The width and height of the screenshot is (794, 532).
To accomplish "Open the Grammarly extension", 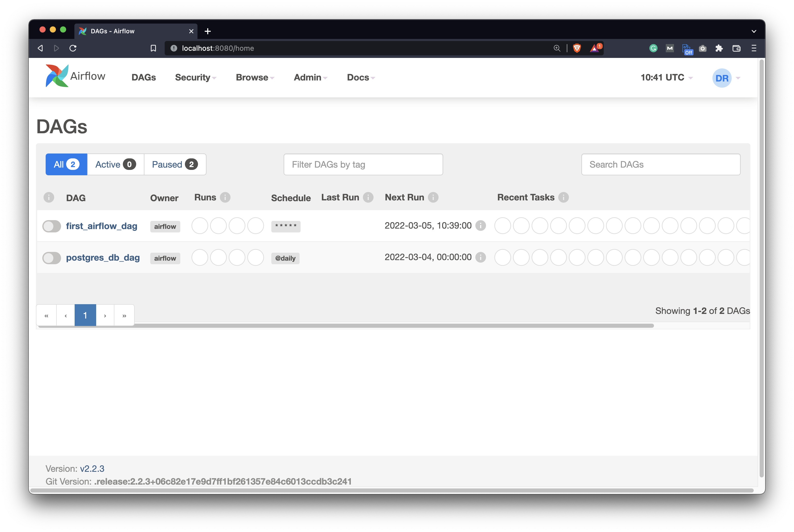I will (653, 48).
